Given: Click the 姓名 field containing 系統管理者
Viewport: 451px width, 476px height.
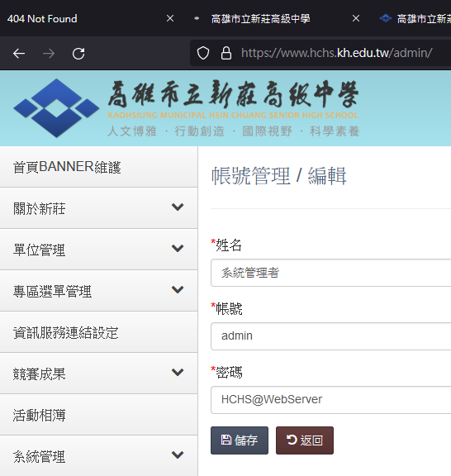Looking at the screenshot, I should click(330, 273).
